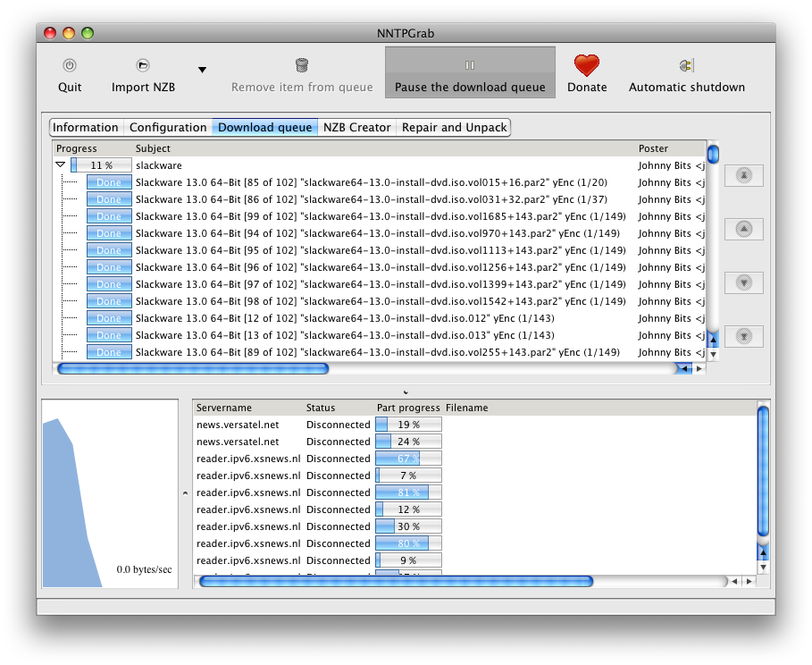Click the Import NZB icon
Viewport: 812px width, 665px height.
click(x=143, y=65)
